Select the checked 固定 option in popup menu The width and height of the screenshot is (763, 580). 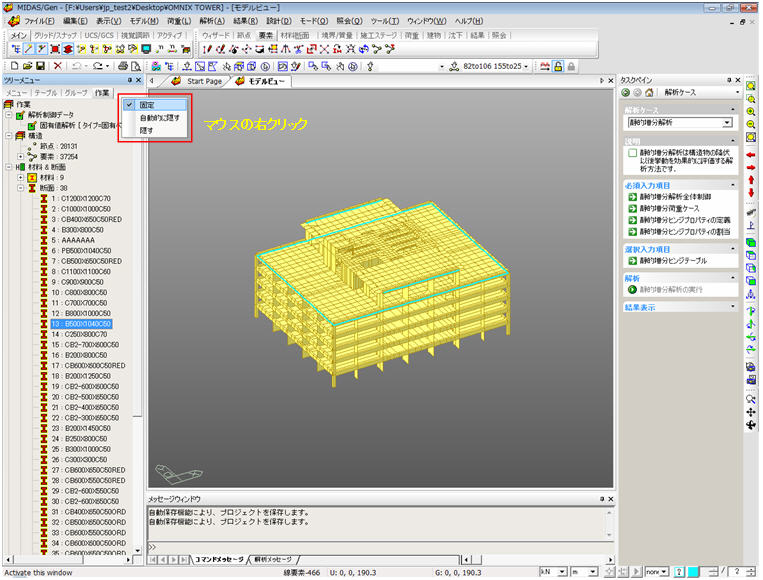[155, 105]
